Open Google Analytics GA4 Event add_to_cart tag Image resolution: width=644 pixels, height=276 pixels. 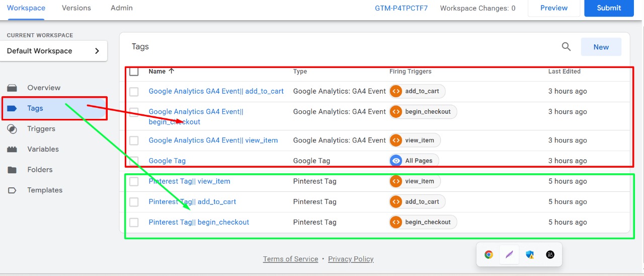(216, 91)
